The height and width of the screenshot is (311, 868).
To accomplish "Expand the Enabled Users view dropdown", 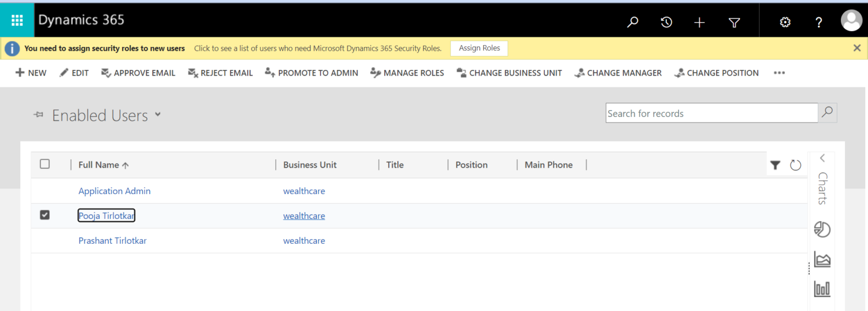I will (158, 115).
